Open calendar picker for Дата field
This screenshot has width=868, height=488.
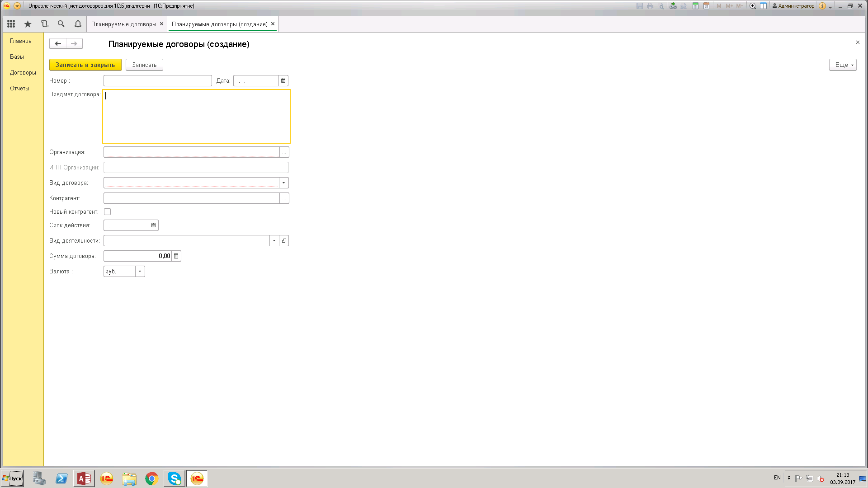[283, 81]
